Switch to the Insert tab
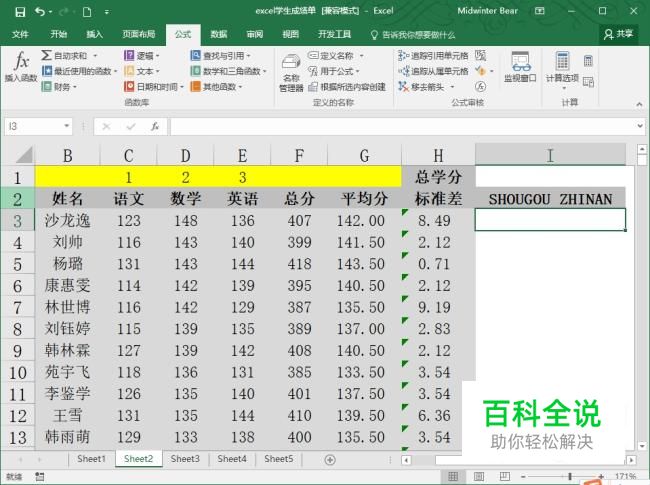This screenshot has width=650, height=485. [x=94, y=34]
